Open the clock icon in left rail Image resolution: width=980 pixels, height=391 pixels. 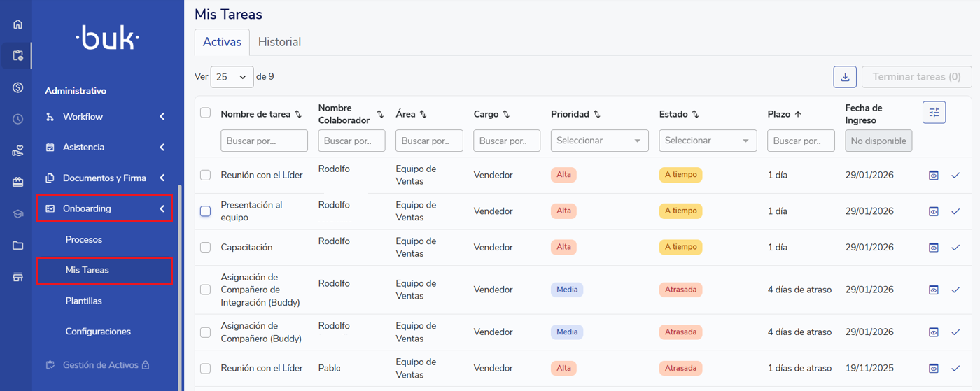point(17,119)
